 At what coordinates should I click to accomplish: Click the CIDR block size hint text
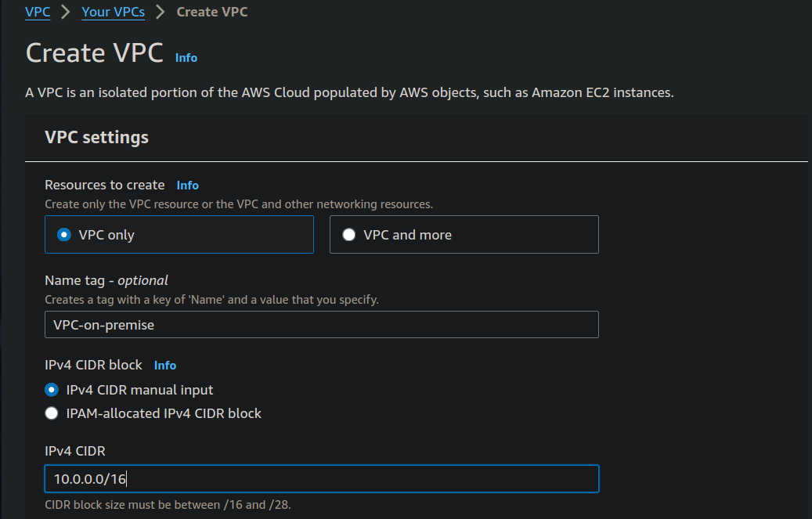tap(168, 505)
